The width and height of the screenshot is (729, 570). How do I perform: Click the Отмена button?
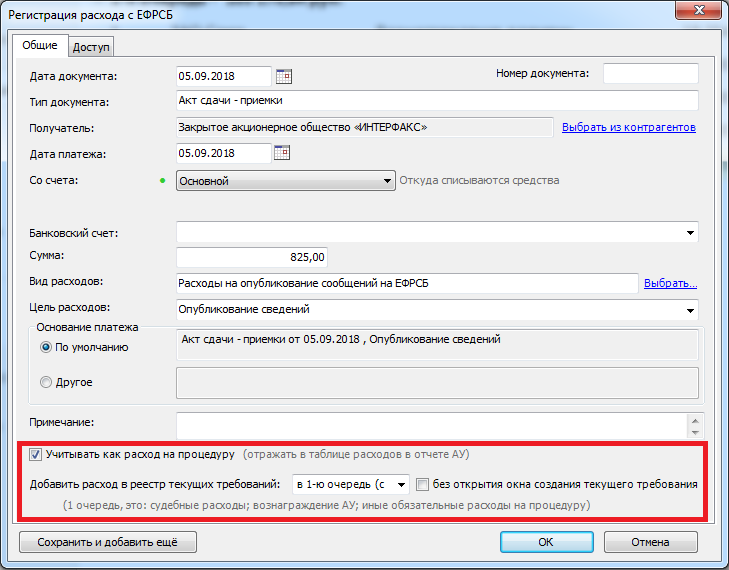coord(650,542)
